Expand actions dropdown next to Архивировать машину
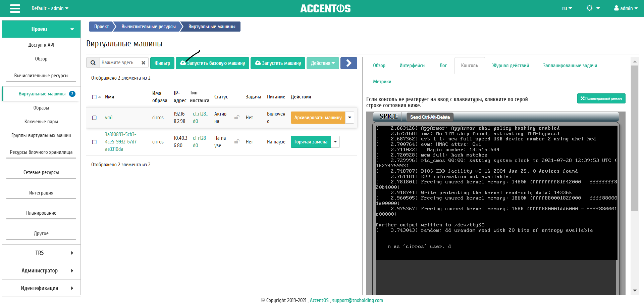644x304 pixels. click(x=350, y=118)
